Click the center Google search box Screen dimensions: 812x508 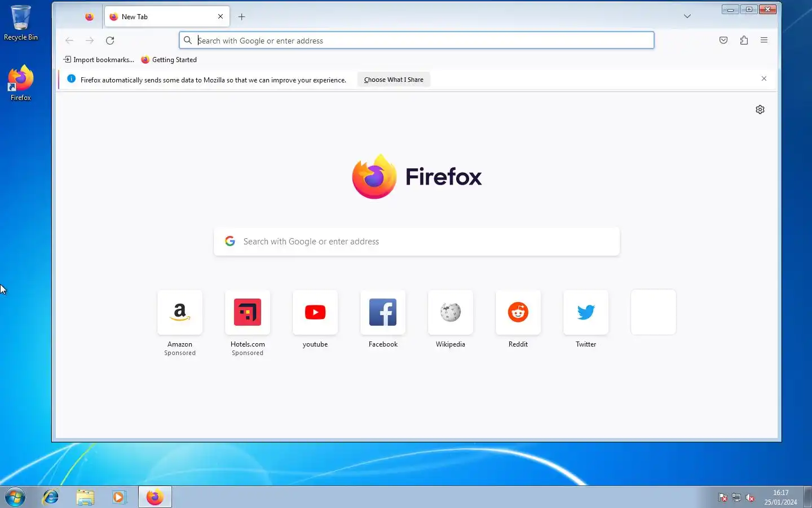point(417,242)
